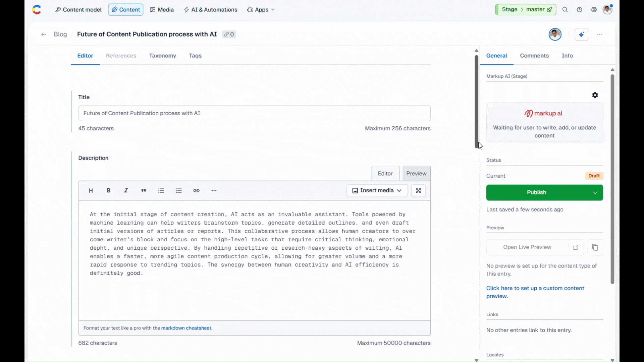
Task: Expand the Publish button dropdown arrow
Action: coord(595,193)
